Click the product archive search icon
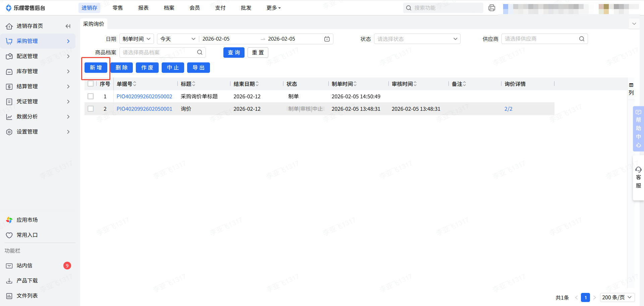The height and width of the screenshot is (306, 644). pos(200,52)
